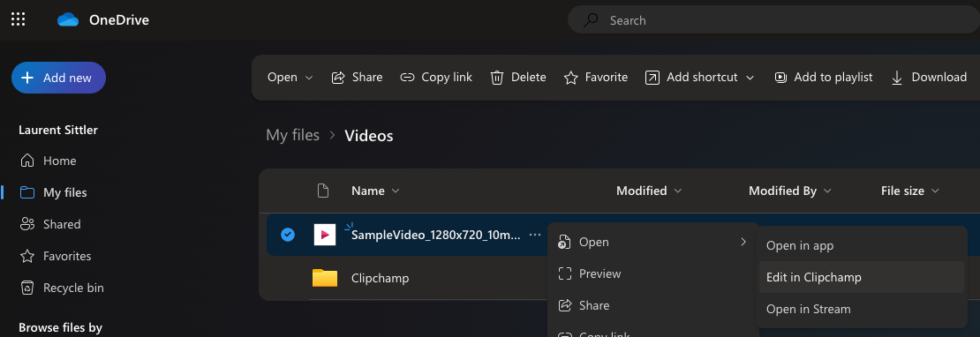Click the Recycle bin icon
980x337 pixels.
[27, 288]
